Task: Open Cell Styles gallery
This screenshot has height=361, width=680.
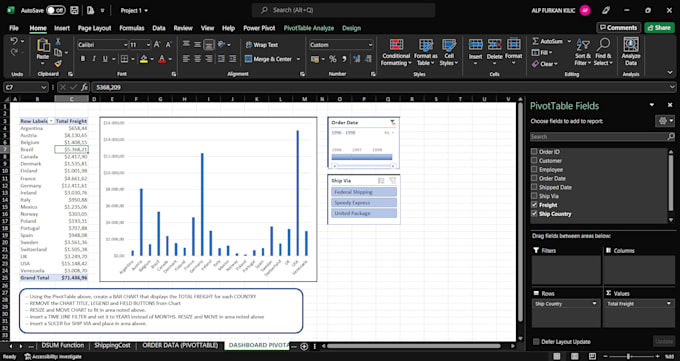Action: coord(449,52)
